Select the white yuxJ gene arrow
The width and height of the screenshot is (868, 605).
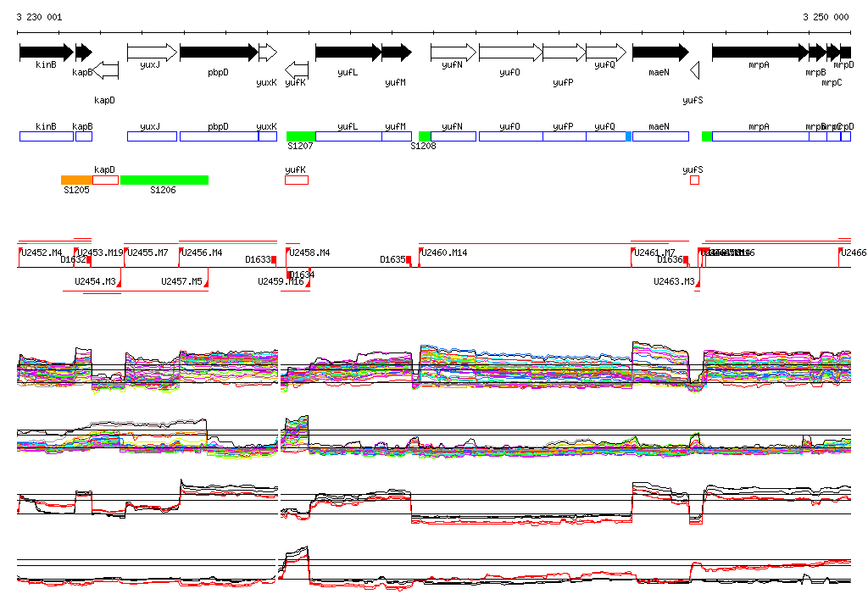153,53
